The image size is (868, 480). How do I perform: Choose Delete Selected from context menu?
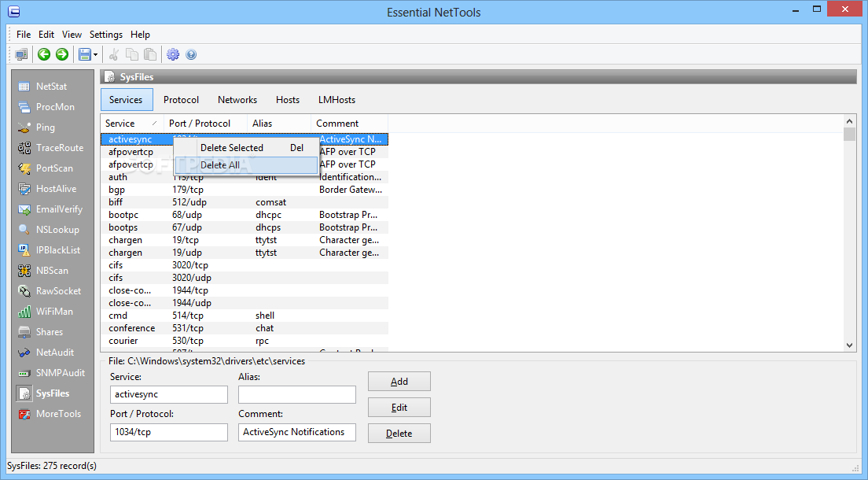pyautogui.click(x=246, y=148)
